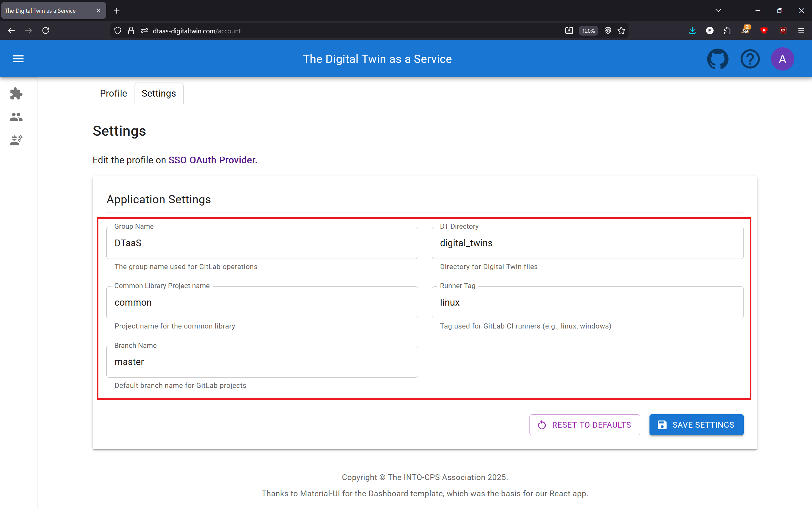Switch to the Profile tab
The height and width of the screenshot is (508, 812).
113,93
